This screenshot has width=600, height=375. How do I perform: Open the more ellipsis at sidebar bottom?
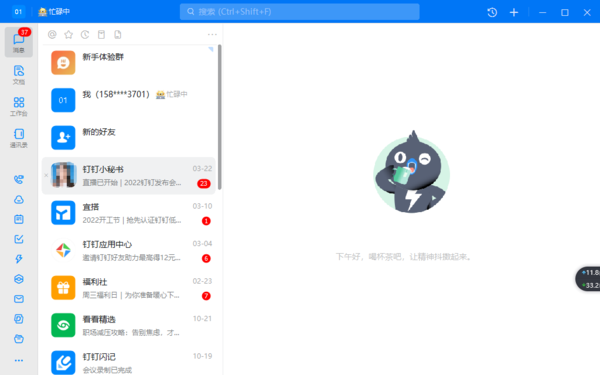[x=19, y=360]
